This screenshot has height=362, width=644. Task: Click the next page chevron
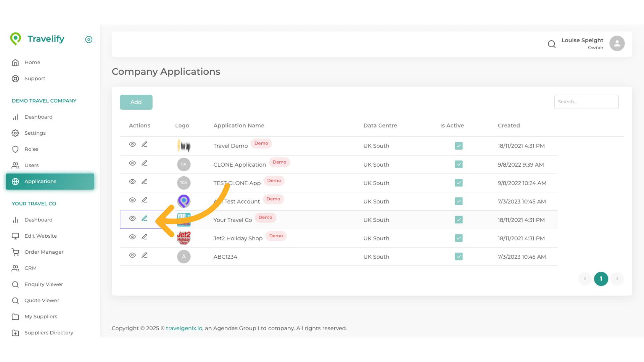pyautogui.click(x=617, y=279)
